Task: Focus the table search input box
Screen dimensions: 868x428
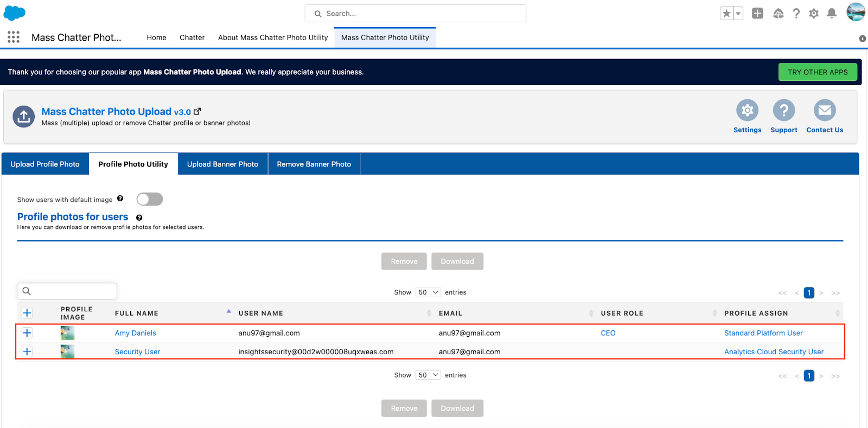Action: click(x=67, y=291)
